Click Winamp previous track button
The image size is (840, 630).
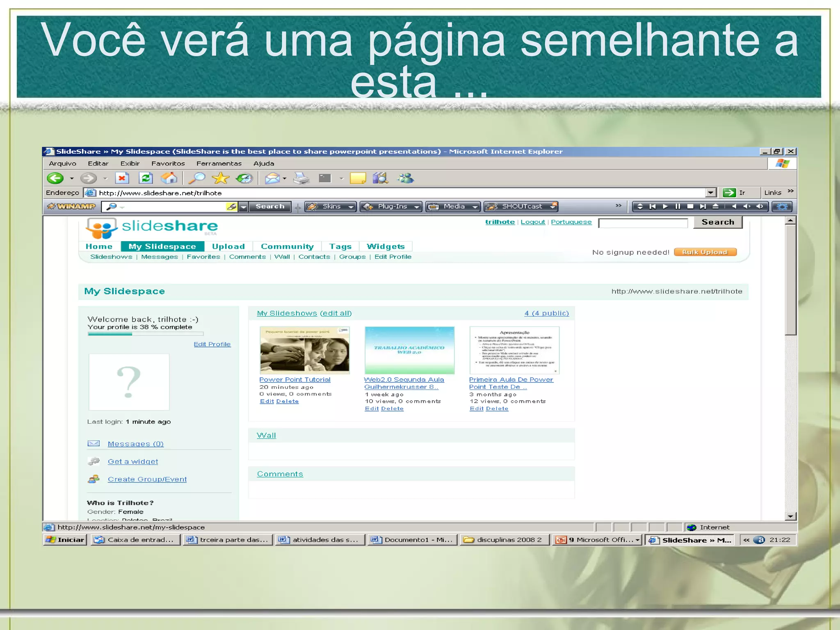point(652,206)
